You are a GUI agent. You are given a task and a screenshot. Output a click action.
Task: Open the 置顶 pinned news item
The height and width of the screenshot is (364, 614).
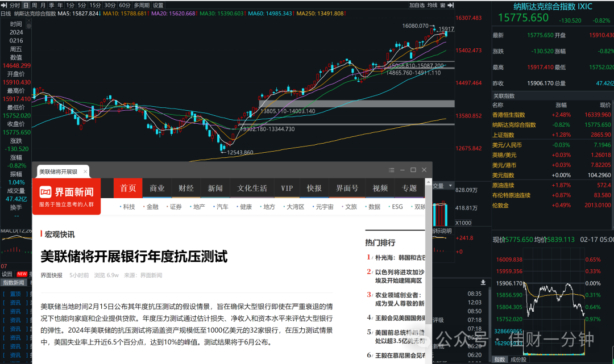[16, 294]
